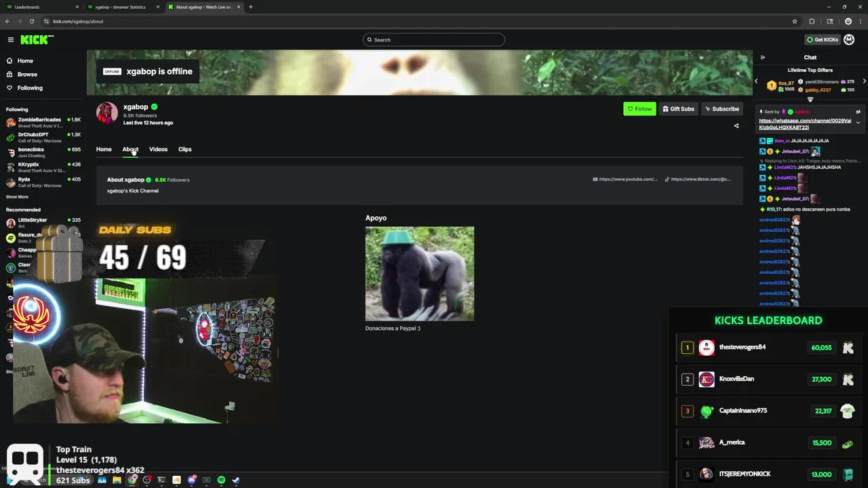Follow the xgabop channel
Viewport: 868px width, 488px height.
pyautogui.click(x=639, y=109)
